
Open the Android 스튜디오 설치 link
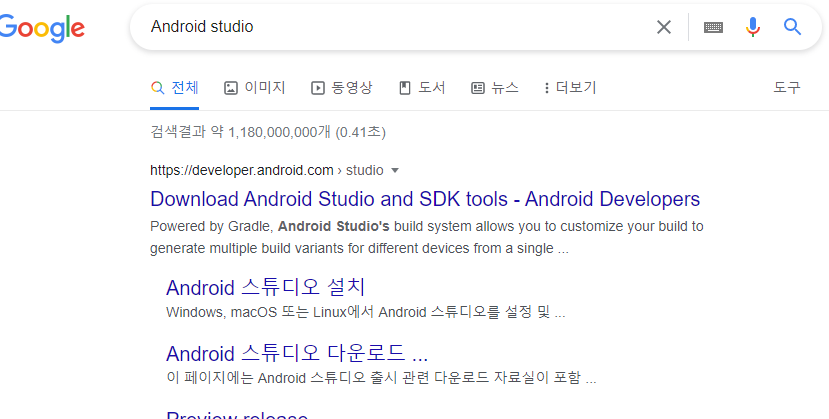coord(265,288)
